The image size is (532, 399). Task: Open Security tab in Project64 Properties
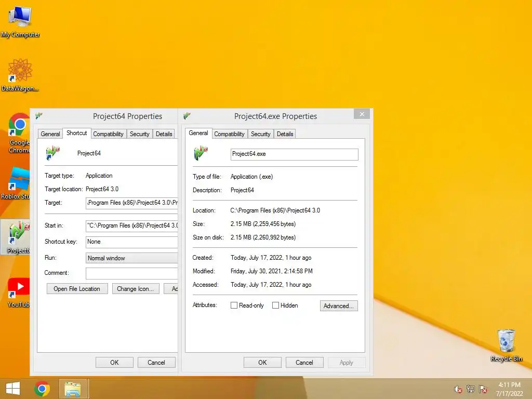pyautogui.click(x=139, y=134)
